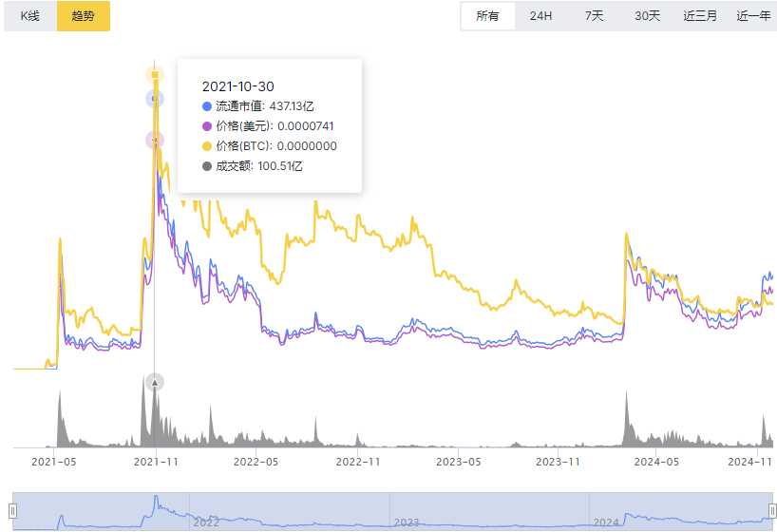Click the 2024 label in overview slider

[606, 522]
